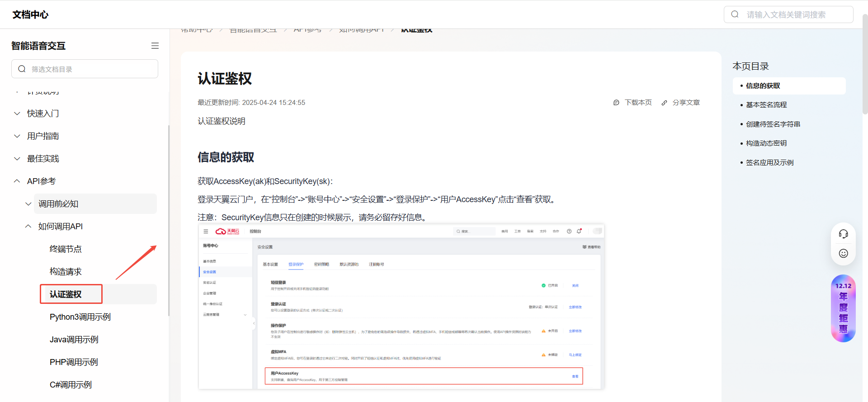Expand the 快速入门 section chevron
The height and width of the screenshot is (402, 868).
[17, 114]
